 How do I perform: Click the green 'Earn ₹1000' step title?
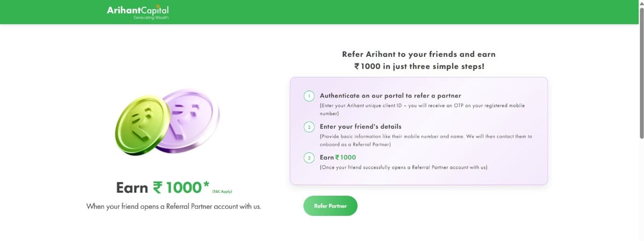click(x=338, y=157)
